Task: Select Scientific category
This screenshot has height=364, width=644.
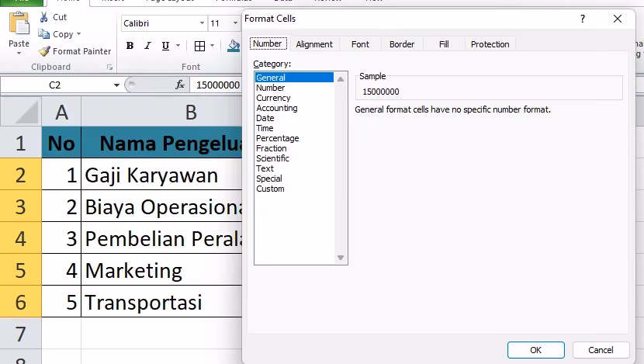Action: [294, 158]
